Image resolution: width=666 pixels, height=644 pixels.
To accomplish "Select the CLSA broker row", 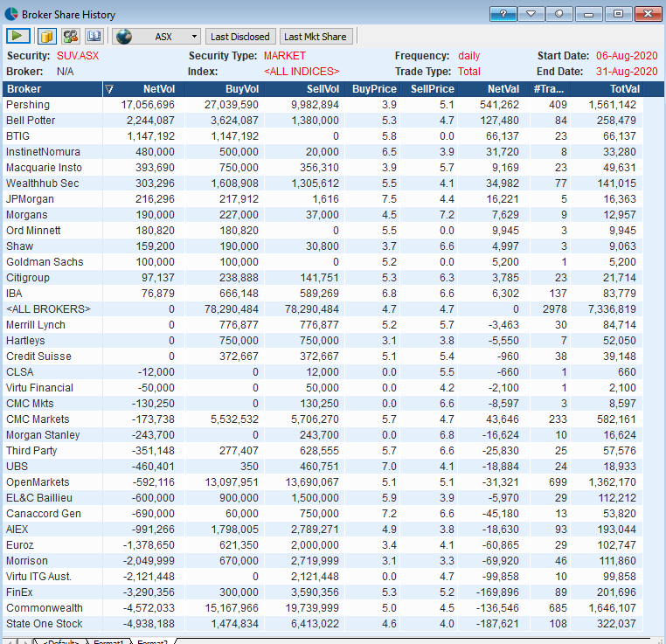I will tap(323, 372).
